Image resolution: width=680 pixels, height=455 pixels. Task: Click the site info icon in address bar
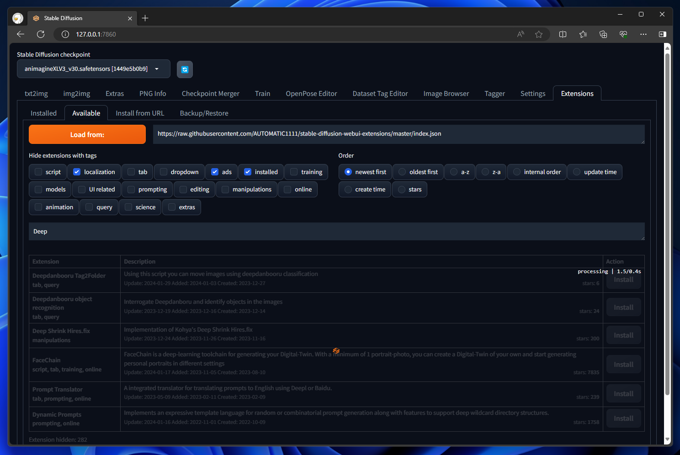click(65, 34)
